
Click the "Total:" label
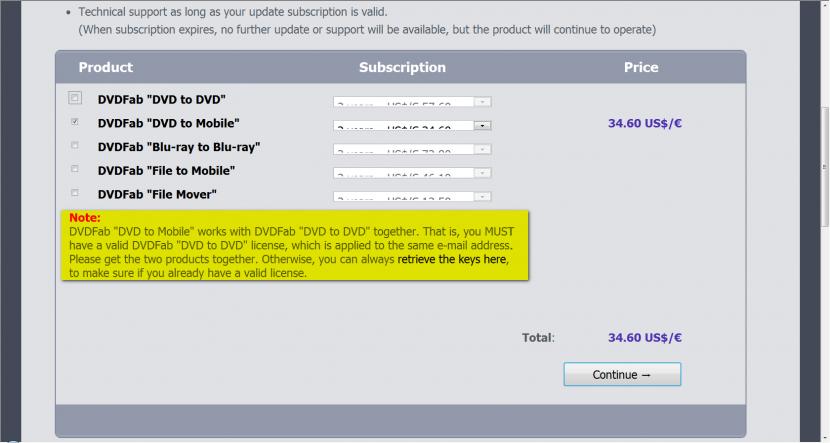(538, 338)
